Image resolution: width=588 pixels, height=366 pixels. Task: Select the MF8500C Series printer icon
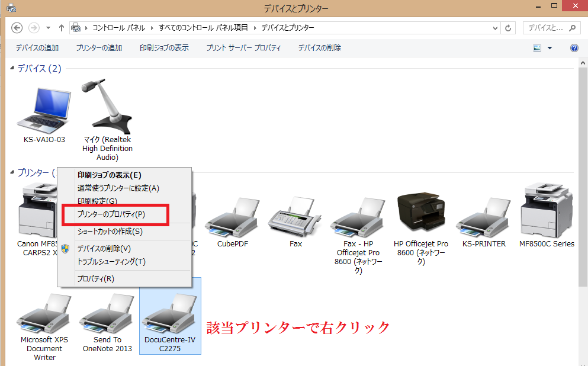coord(547,211)
